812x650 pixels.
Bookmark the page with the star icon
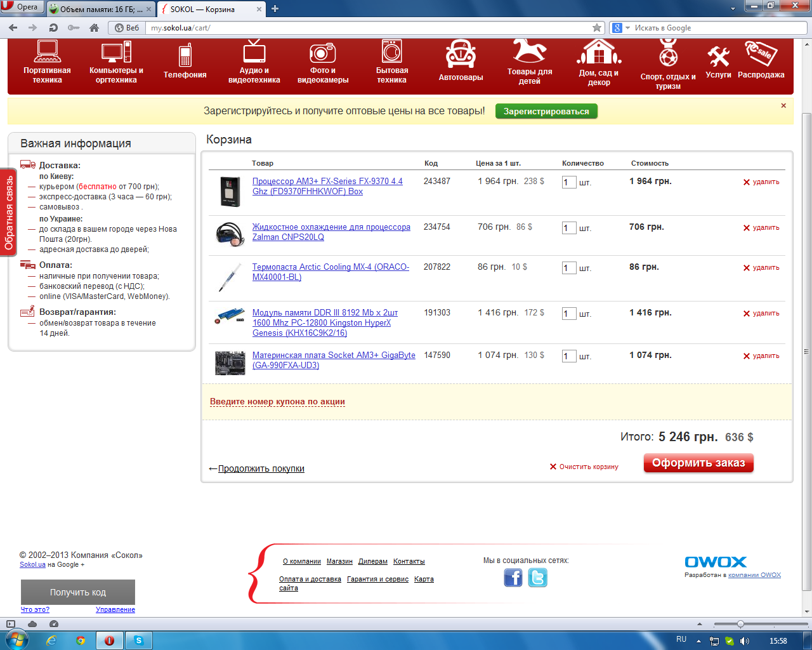(596, 27)
